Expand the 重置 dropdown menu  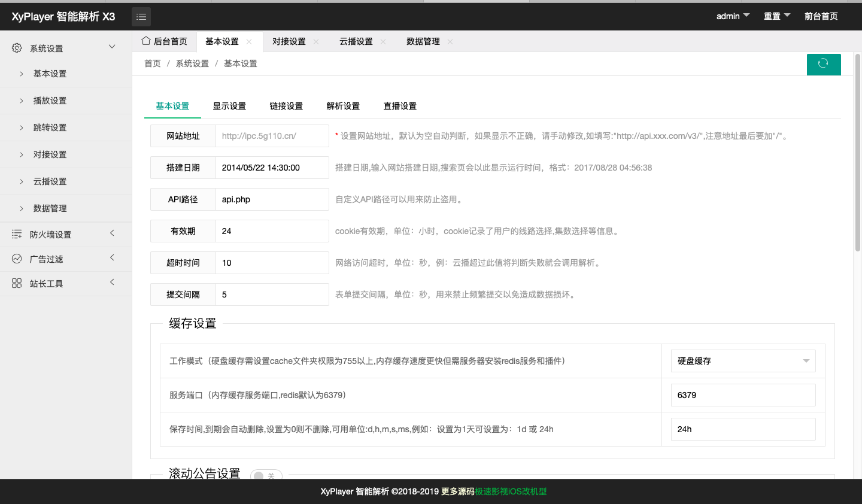tap(776, 16)
